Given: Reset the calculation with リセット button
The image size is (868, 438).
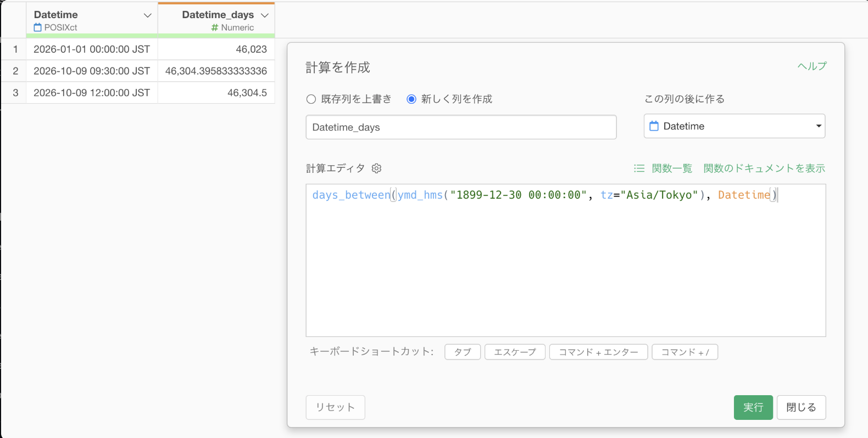Looking at the screenshot, I should (335, 407).
